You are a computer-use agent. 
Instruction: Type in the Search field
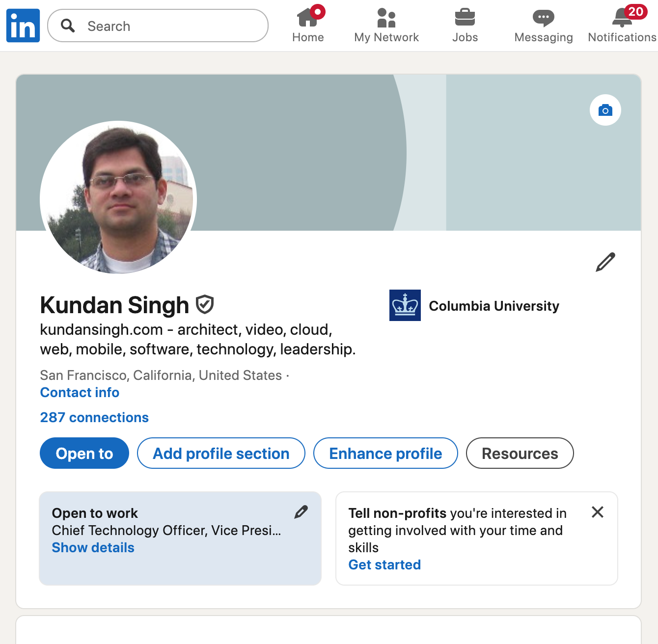click(x=167, y=26)
